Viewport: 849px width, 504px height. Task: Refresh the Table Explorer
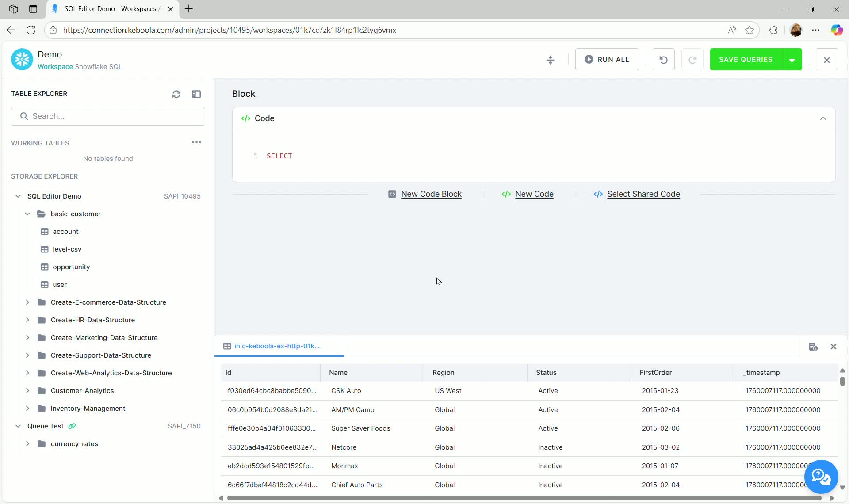click(x=176, y=94)
